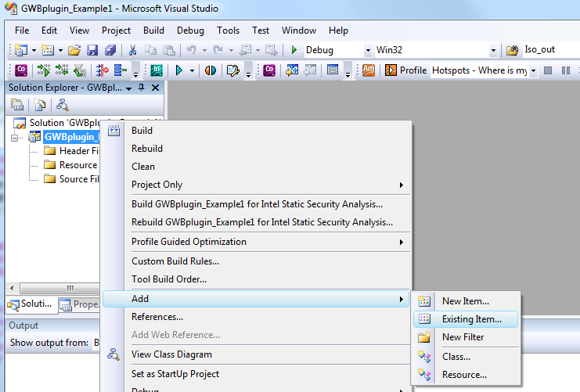Click the Save All icon
The height and width of the screenshot is (392, 580).
(x=110, y=50)
